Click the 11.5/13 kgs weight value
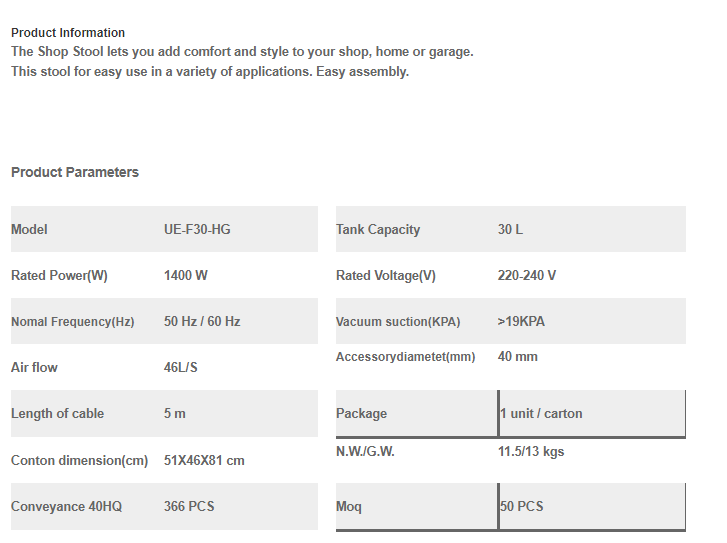The height and width of the screenshot is (543, 727). coord(531,452)
